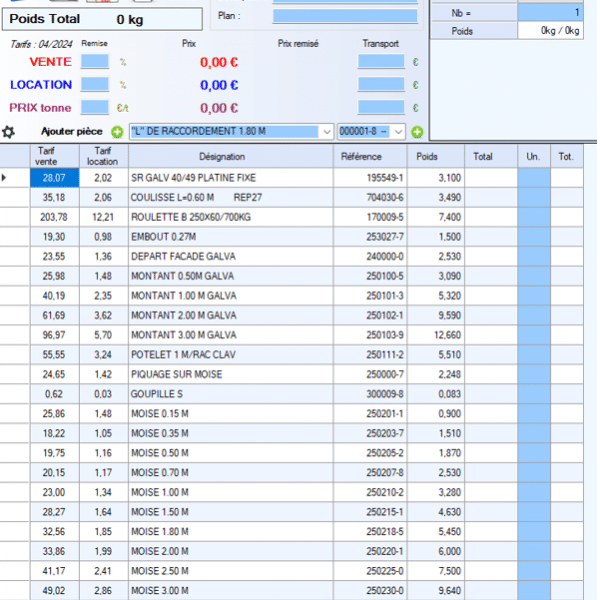The width and height of the screenshot is (600, 600).
Task: Click the Plan input field
Action: tap(345, 16)
